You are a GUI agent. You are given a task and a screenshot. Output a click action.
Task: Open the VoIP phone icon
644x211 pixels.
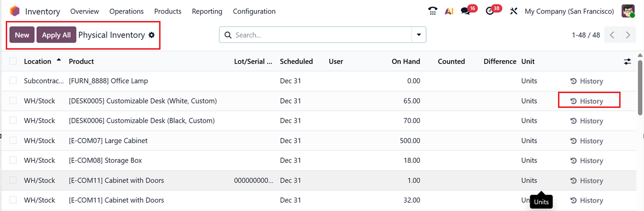(x=433, y=11)
